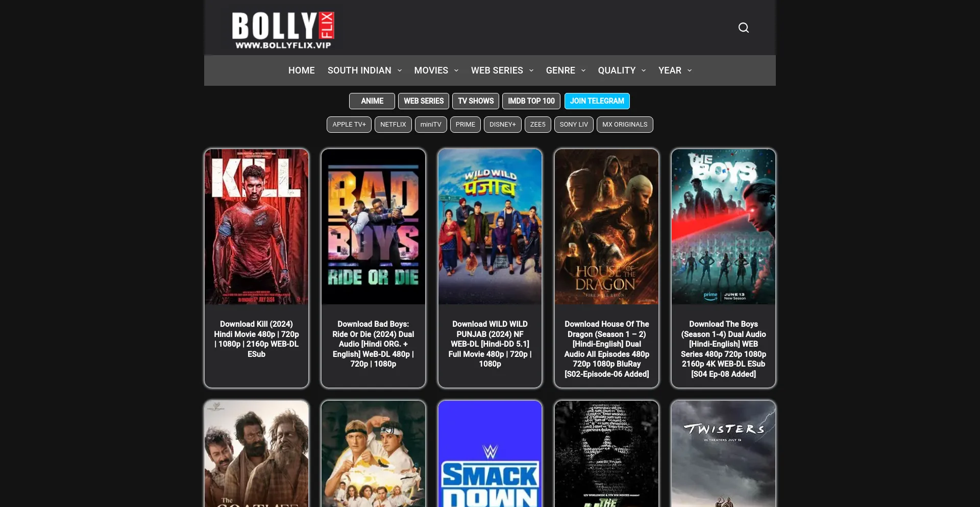
Task: Filter by MX ORIGINALS platform
Action: pos(625,125)
